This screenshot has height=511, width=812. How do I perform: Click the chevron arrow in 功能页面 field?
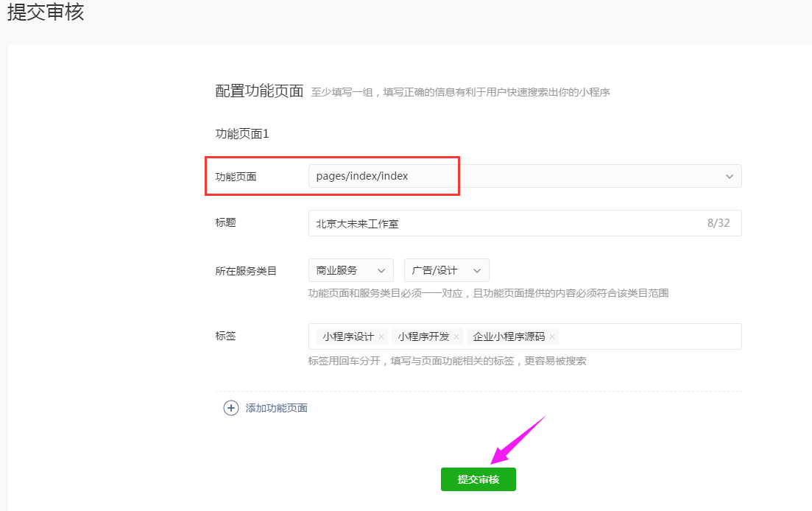coord(730,177)
